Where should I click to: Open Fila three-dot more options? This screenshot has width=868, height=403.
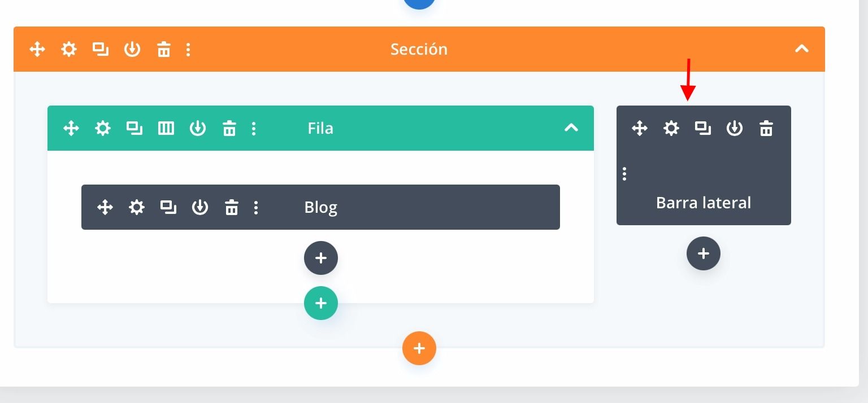[x=254, y=129]
